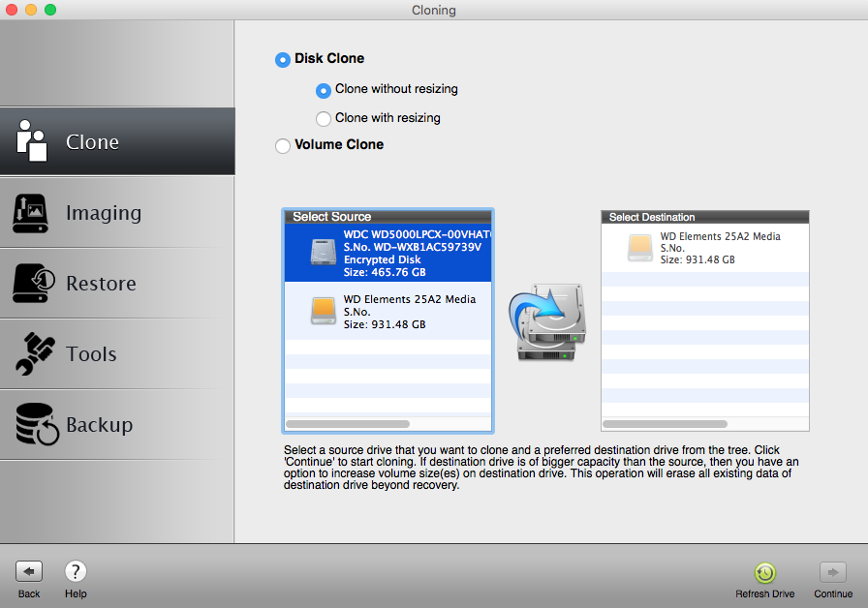The width and height of the screenshot is (868, 608).
Task: Open Help question mark icon
Action: pyautogui.click(x=76, y=571)
